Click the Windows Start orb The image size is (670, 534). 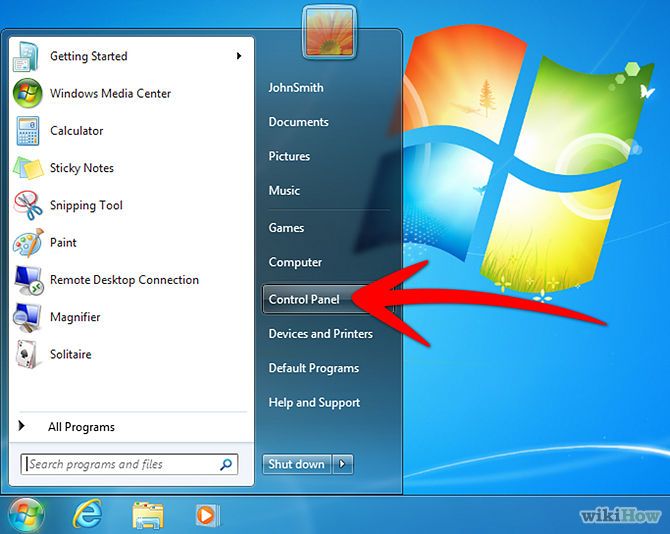26,515
